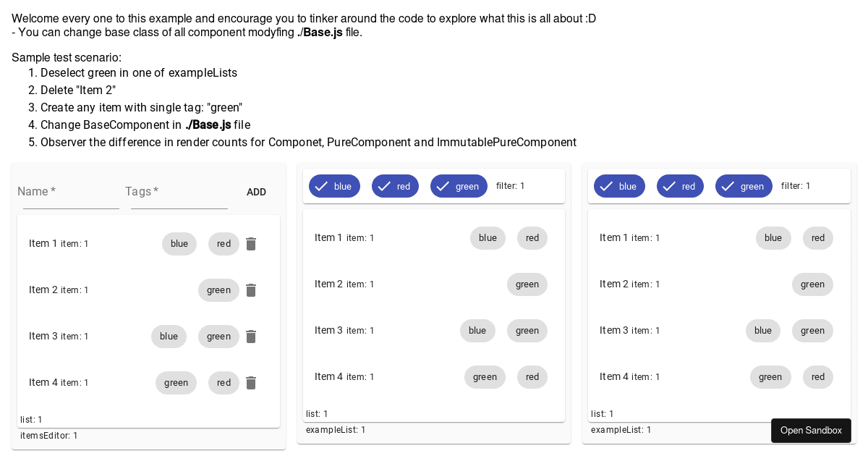Deselect the red tag filter in the middle panel

(x=395, y=186)
